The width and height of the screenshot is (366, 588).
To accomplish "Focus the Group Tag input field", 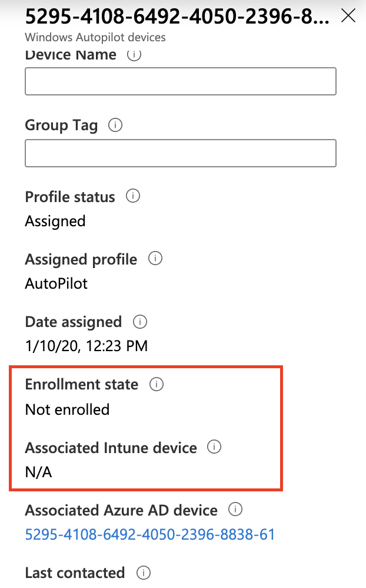I will (180, 153).
